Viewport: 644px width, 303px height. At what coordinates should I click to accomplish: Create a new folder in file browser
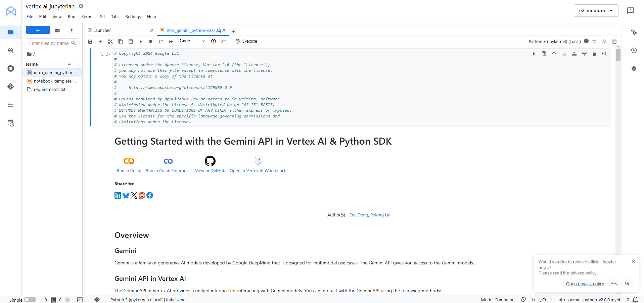pos(57,31)
